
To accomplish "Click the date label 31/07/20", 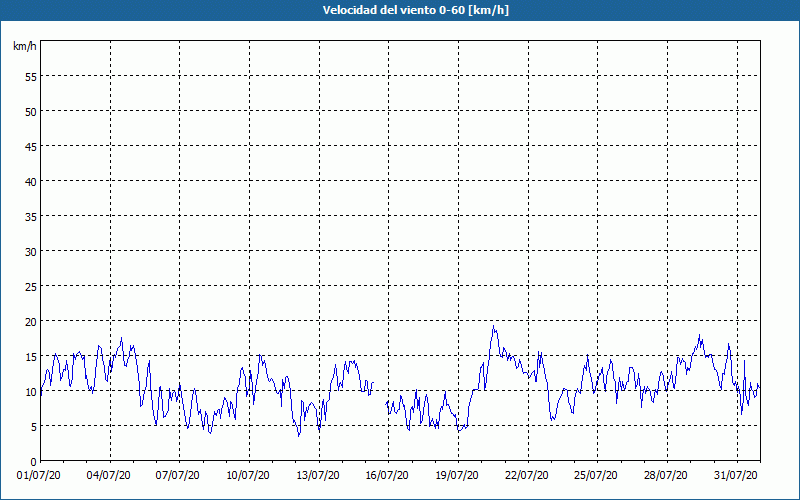I will (x=735, y=476).
